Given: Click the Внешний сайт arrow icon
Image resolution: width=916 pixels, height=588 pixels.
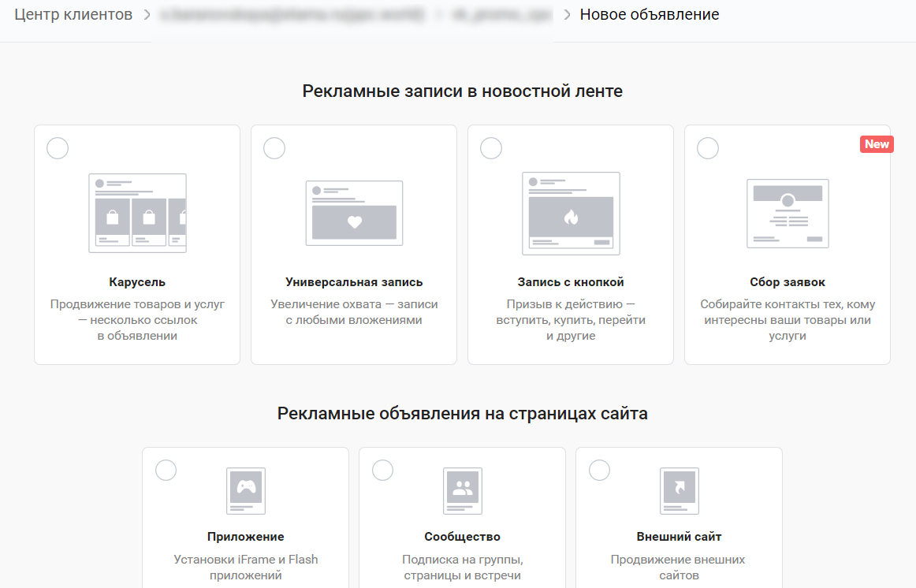Looking at the screenshot, I should click(x=679, y=490).
